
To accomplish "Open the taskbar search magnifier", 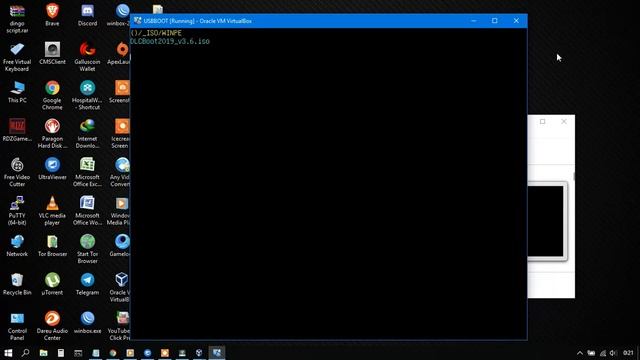I will point(25,353).
